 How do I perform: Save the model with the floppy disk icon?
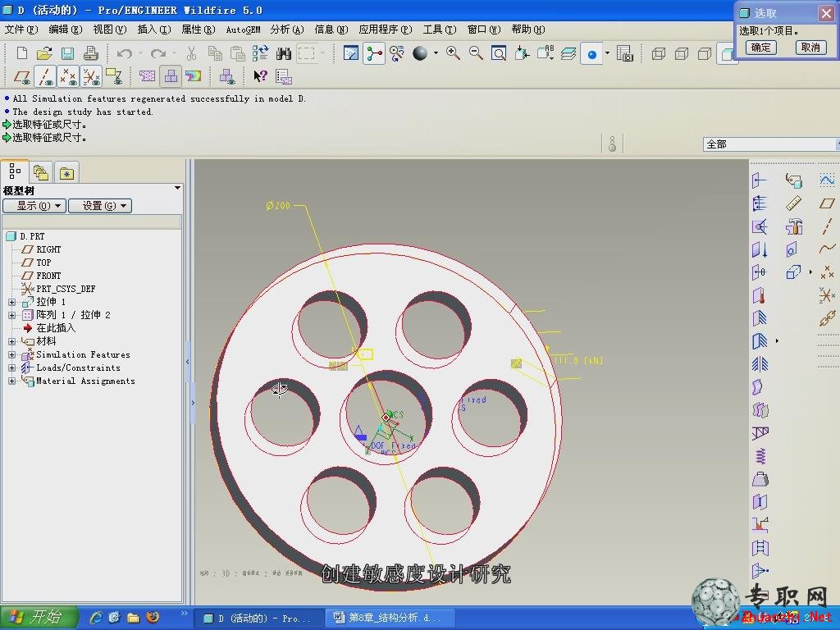coord(67,53)
